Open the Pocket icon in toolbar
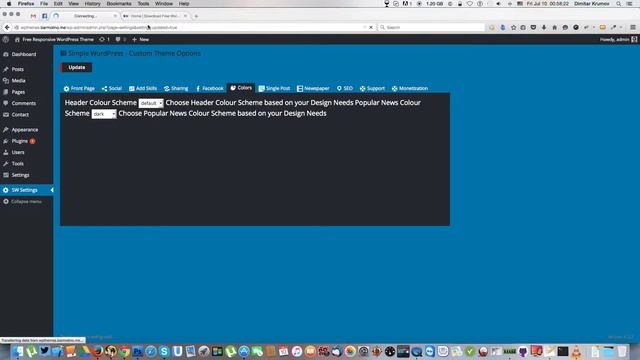Image resolution: width=640 pixels, height=360 pixels. [533, 27]
